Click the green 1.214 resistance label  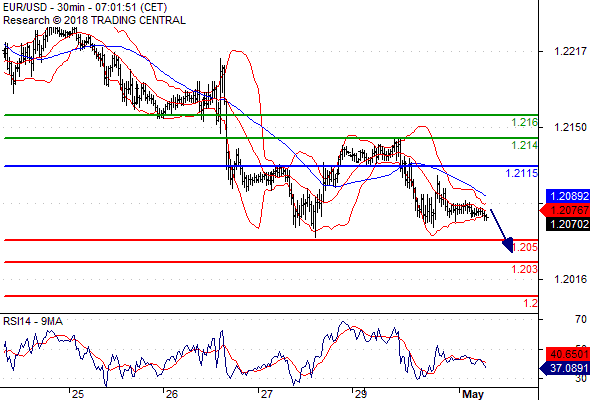(525, 145)
